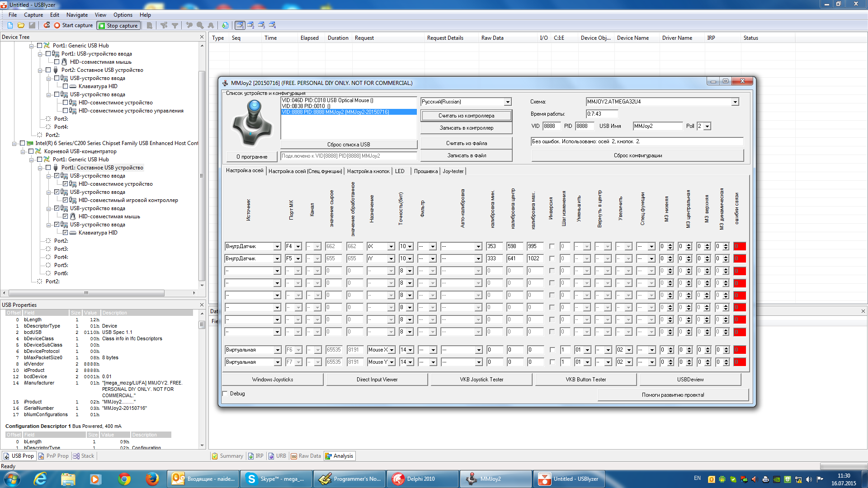
Task: Open the IRP tab
Action: 256,456
